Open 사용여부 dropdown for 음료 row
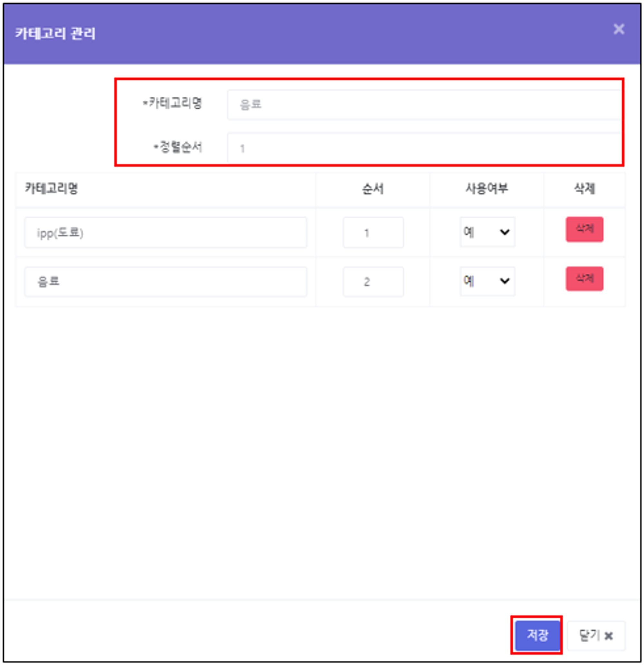This screenshot has height=665, width=644. click(x=487, y=281)
